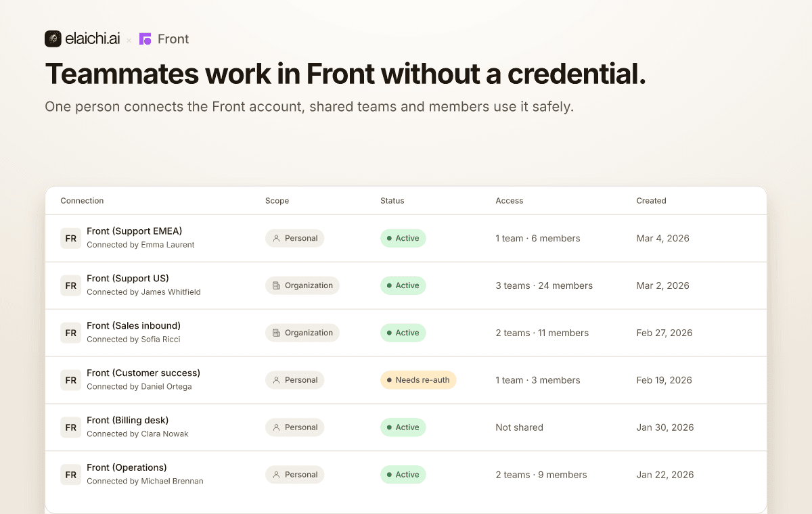Click Active status badge for Sales inbound
The width and height of the screenshot is (812, 514).
(x=403, y=333)
